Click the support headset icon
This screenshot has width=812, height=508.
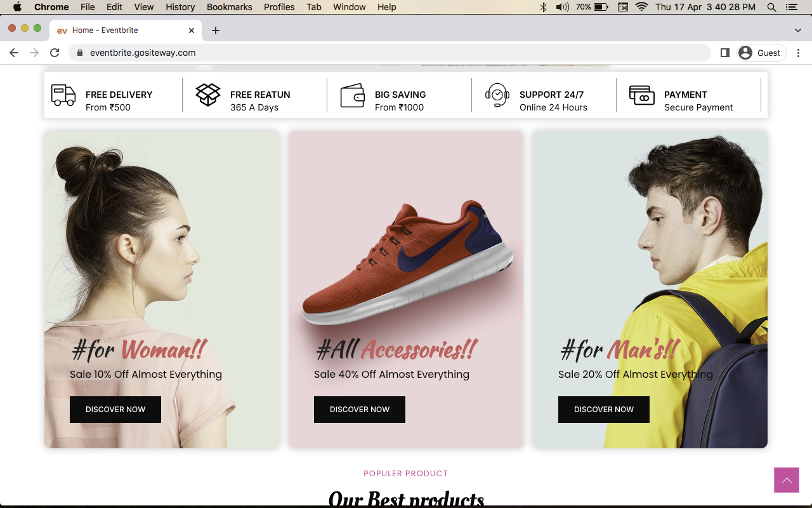(497, 95)
